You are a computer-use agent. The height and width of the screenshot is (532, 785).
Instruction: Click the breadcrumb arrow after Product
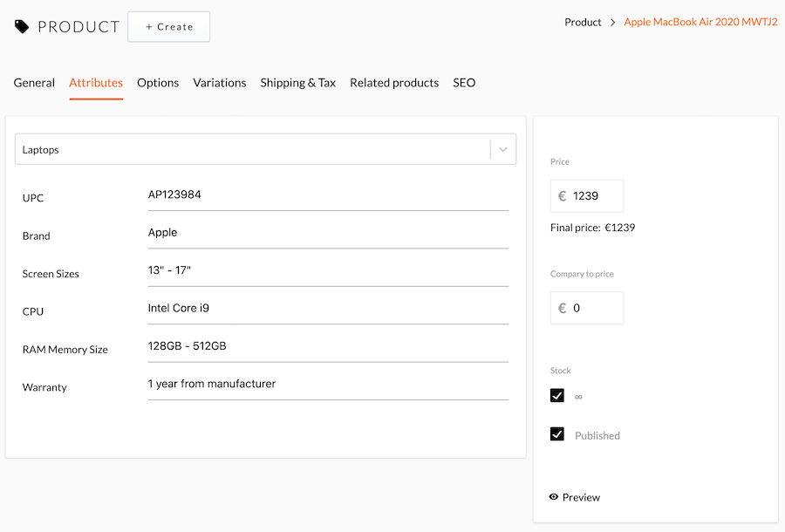pyautogui.click(x=611, y=22)
